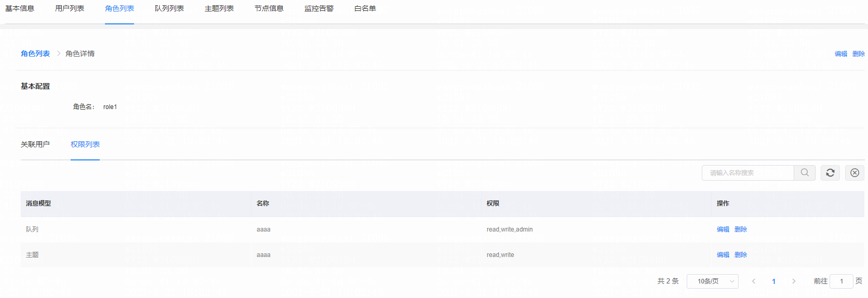Click 编辑 for the 队列 row
The width and height of the screenshot is (868, 298).
723,229
